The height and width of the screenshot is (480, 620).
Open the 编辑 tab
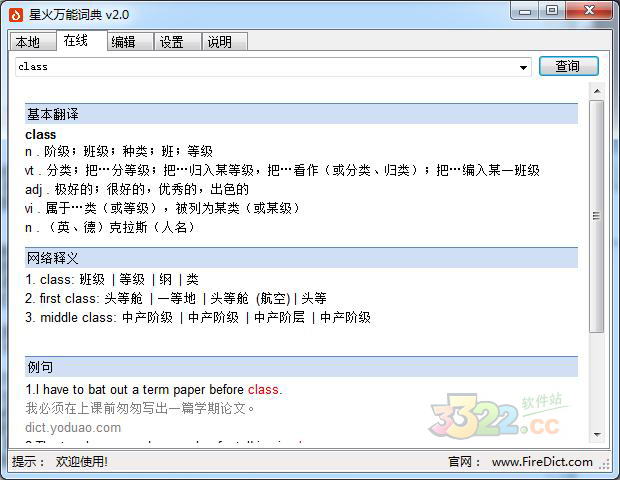click(x=130, y=42)
